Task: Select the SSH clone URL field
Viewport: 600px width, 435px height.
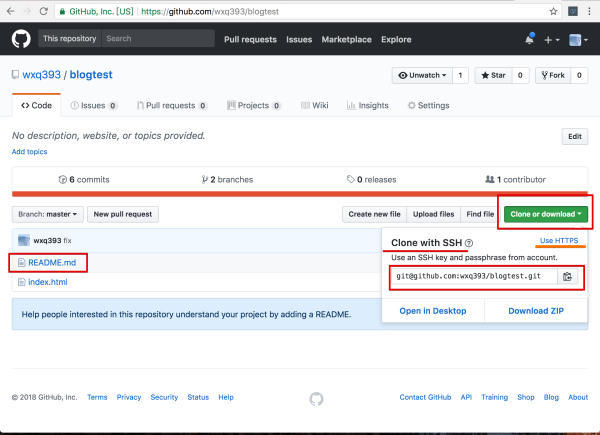Action: pyautogui.click(x=474, y=277)
